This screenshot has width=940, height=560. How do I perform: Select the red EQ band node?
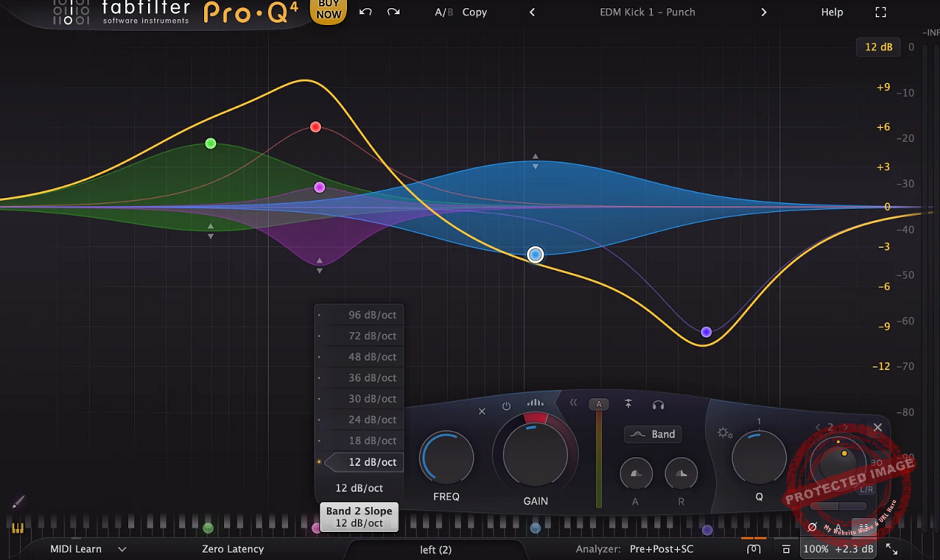click(315, 127)
